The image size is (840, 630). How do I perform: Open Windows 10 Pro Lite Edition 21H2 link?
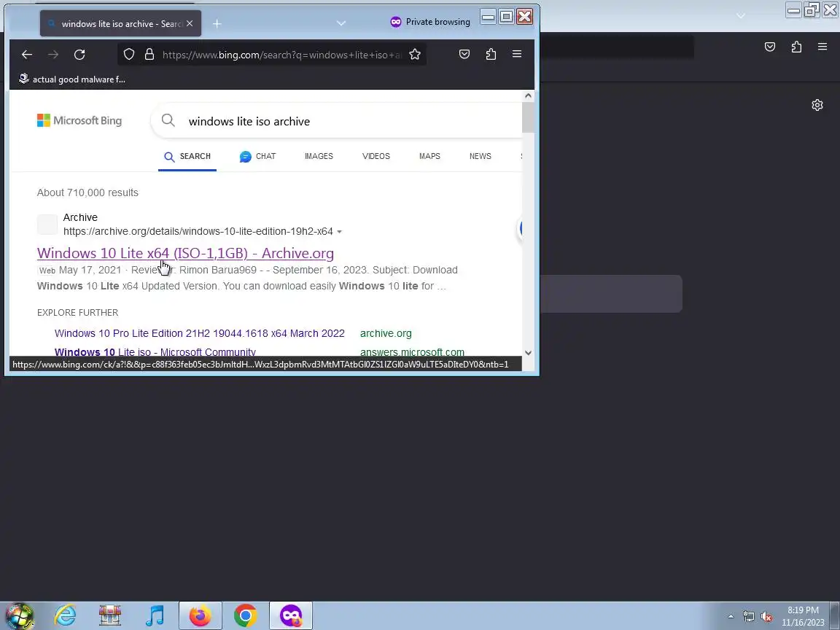199,333
